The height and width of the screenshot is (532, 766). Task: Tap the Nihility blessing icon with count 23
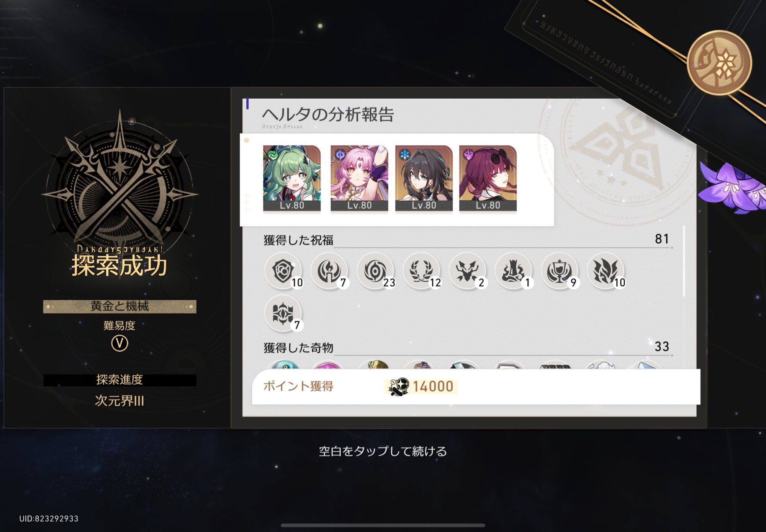(x=375, y=271)
